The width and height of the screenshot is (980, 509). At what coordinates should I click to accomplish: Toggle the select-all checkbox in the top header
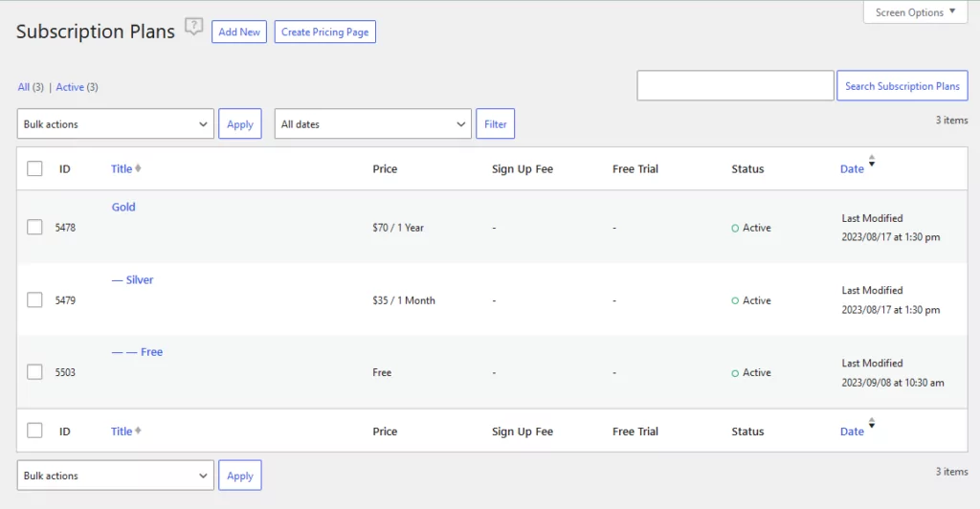[34, 168]
